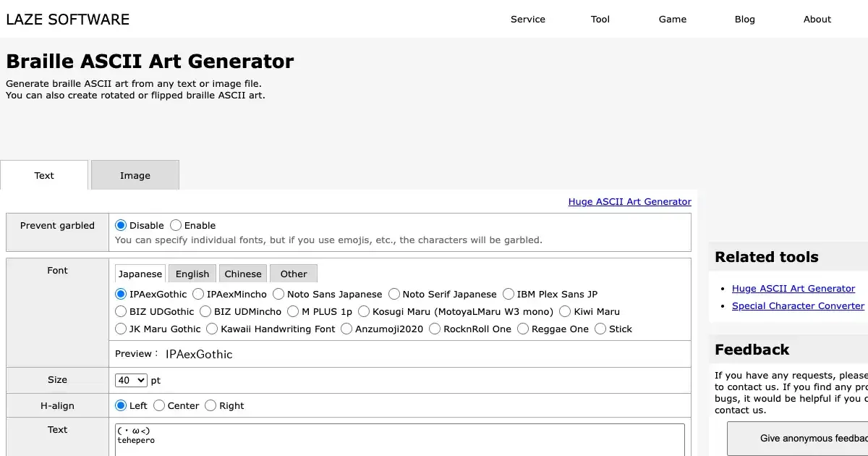Open the Blog page
Image resolution: width=868 pixels, height=456 pixels.
pos(744,20)
